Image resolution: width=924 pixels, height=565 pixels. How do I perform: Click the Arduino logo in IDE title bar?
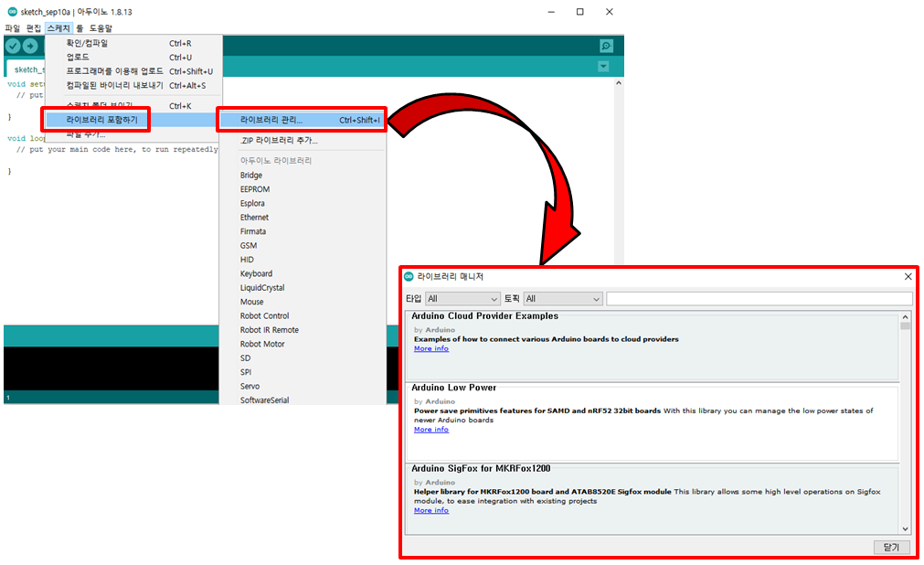point(12,12)
